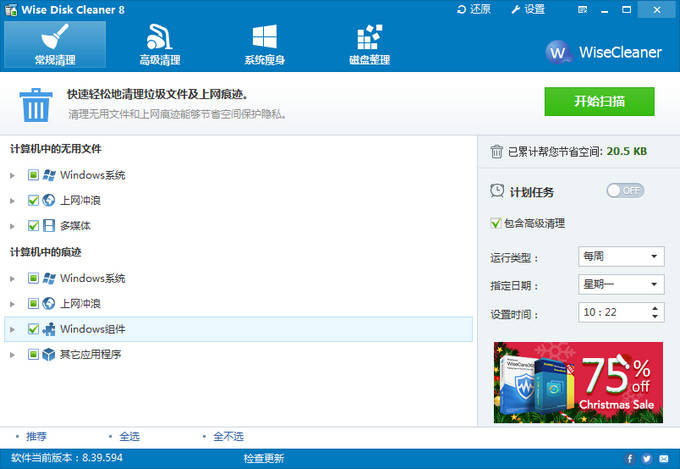The height and width of the screenshot is (469, 680).
Task: Click the 还原 restore option
Action: pos(474,9)
